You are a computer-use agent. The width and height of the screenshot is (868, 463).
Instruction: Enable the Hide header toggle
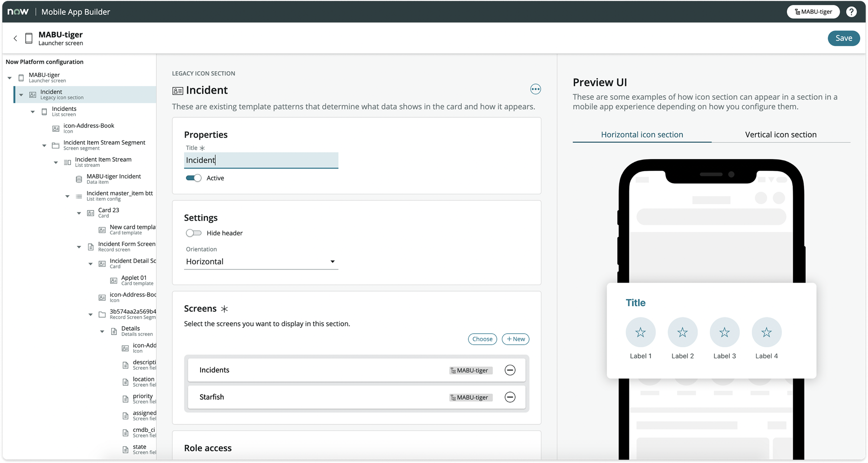click(x=194, y=233)
